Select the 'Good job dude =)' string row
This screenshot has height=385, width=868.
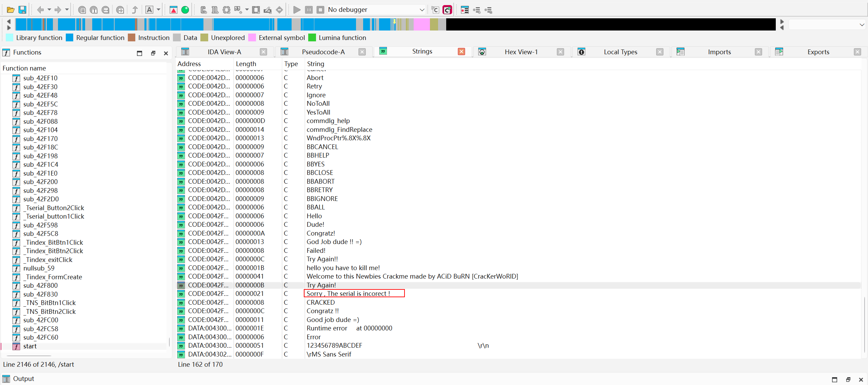point(519,320)
